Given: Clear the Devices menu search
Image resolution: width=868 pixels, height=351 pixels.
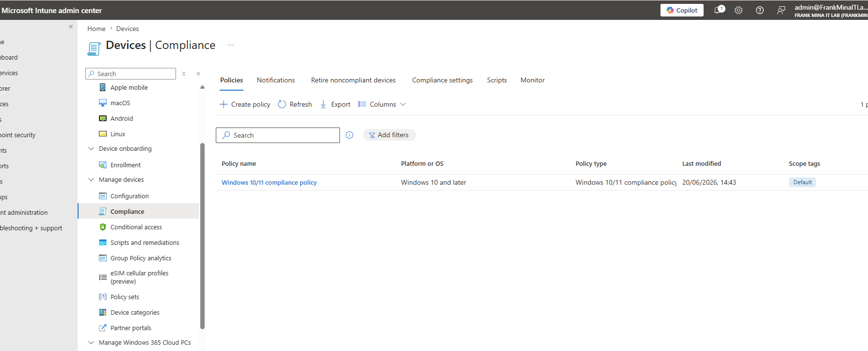Looking at the screenshot, I should [184, 74].
